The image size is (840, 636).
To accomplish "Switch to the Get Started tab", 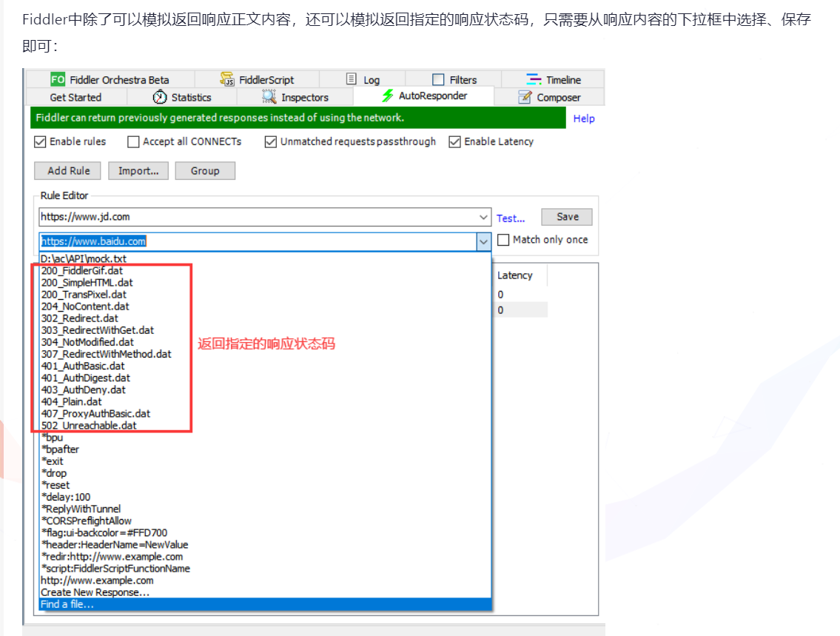I will pyautogui.click(x=75, y=97).
